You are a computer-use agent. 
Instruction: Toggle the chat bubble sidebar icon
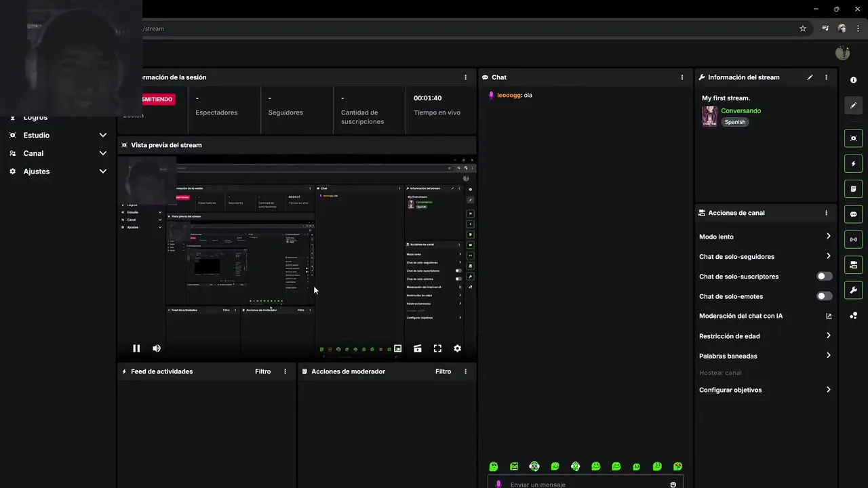click(854, 214)
